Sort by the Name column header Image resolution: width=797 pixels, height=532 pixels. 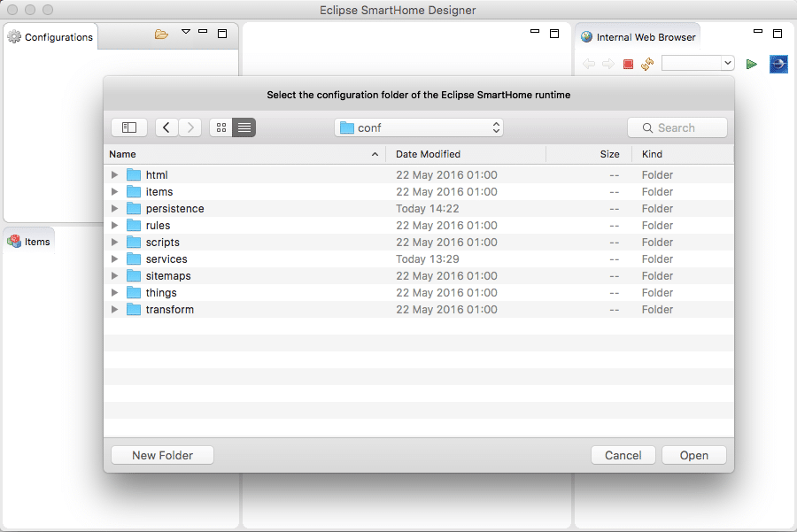[x=244, y=154]
